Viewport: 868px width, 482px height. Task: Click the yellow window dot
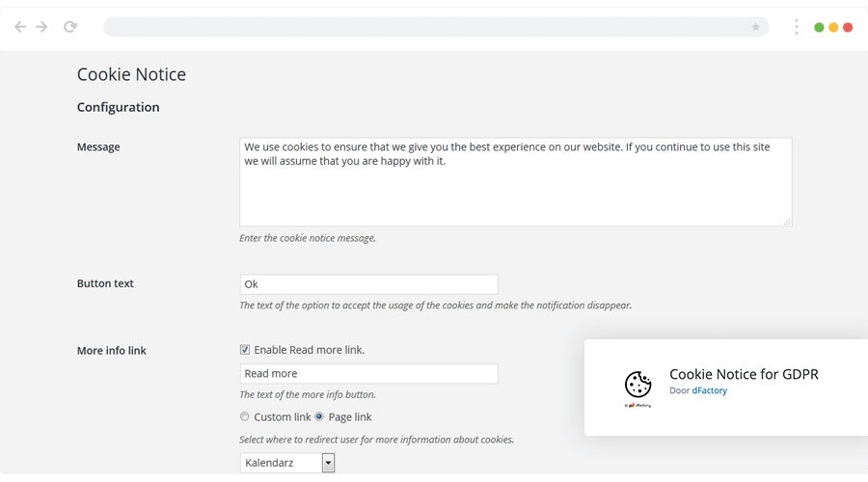pyautogui.click(x=833, y=27)
